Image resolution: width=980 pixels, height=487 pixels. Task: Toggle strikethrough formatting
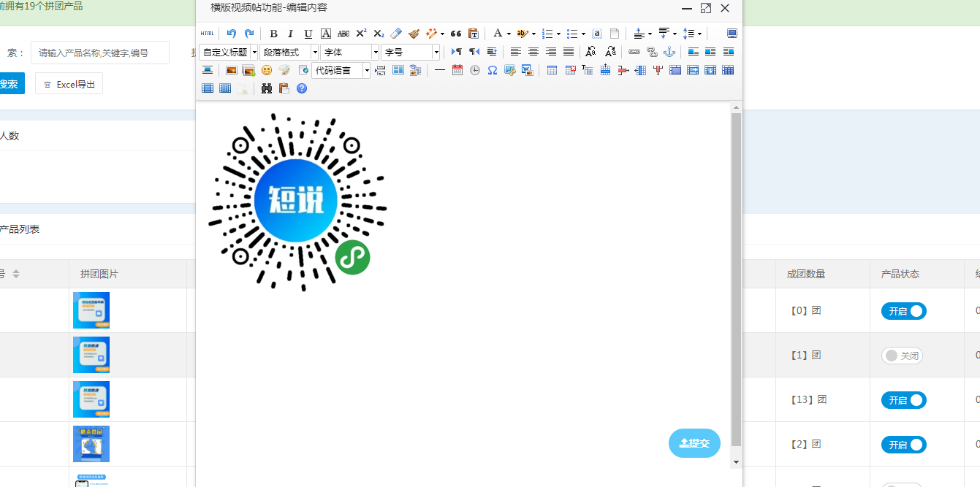pos(343,34)
